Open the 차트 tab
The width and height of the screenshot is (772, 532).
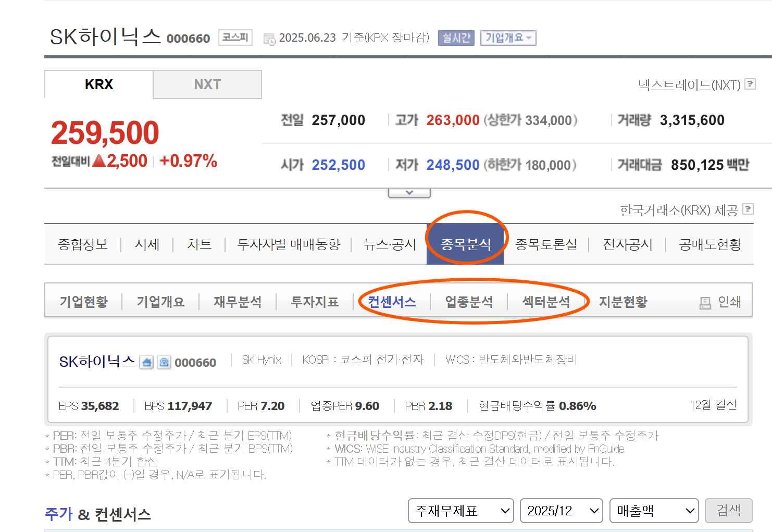click(x=199, y=244)
